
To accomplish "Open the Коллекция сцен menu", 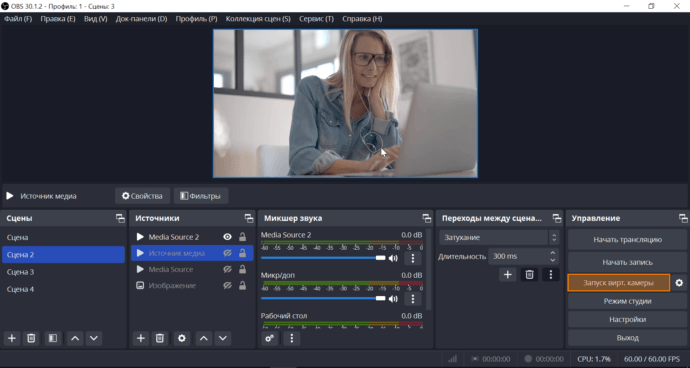I will click(x=258, y=19).
